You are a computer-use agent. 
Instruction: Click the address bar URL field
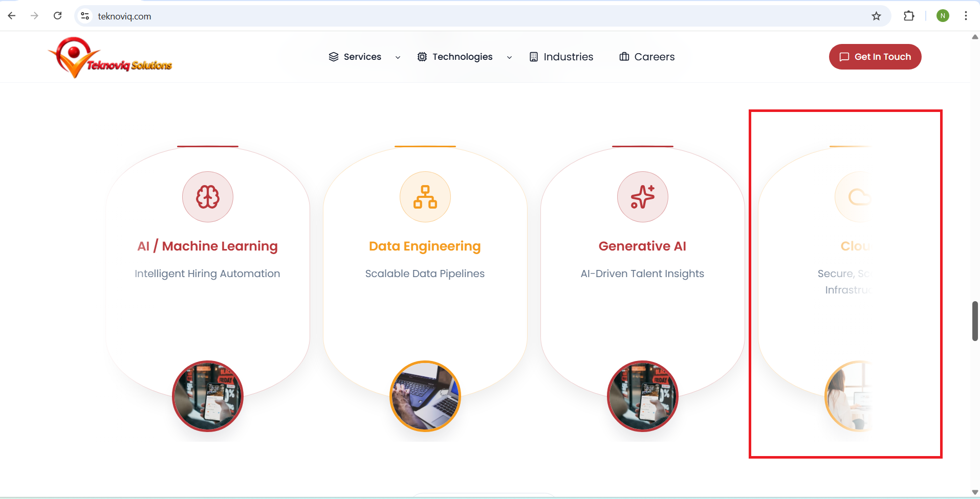461,16
